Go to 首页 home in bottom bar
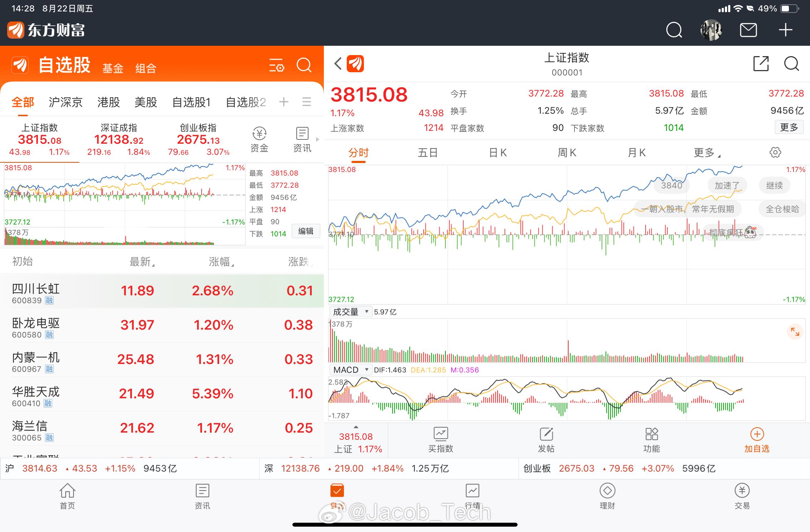The image size is (810, 532). [68, 497]
